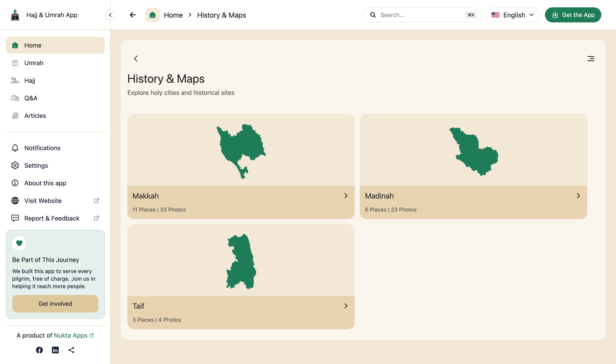Open the hamburger menu icon in panel
The image size is (616, 364).
pyautogui.click(x=590, y=59)
